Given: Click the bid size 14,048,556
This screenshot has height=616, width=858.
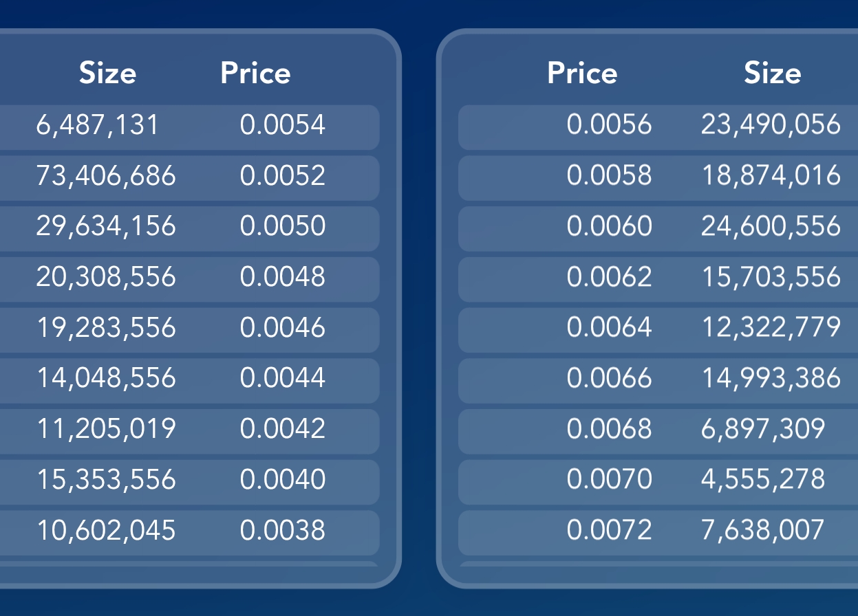Looking at the screenshot, I should pyautogui.click(x=106, y=378).
